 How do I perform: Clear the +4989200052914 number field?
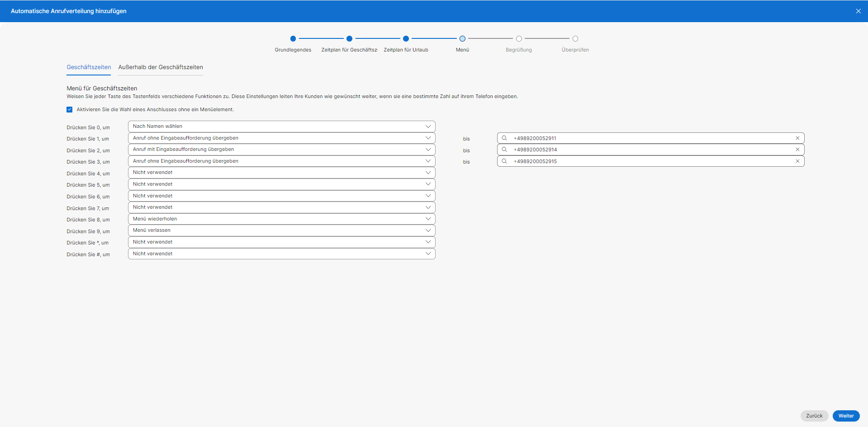tap(797, 150)
